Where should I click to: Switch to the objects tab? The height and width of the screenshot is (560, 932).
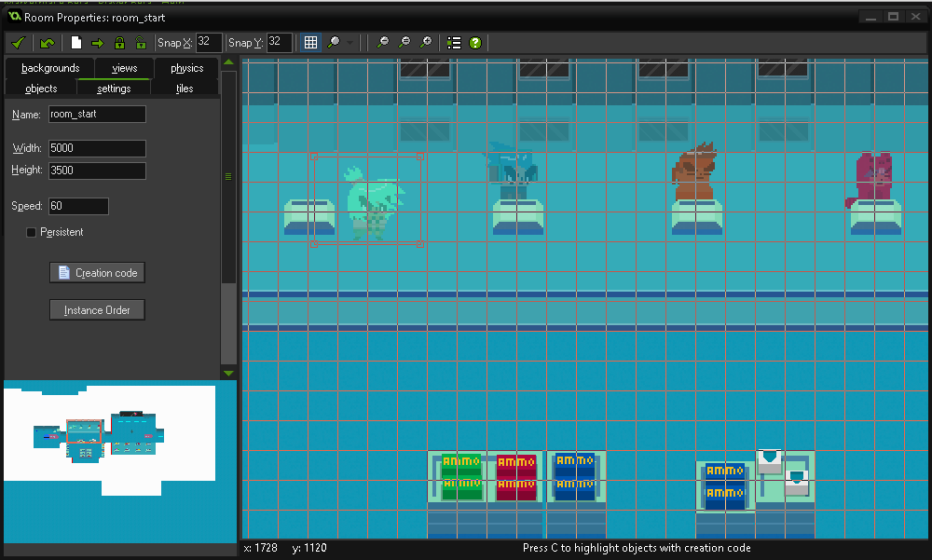click(x=41, y=89)
